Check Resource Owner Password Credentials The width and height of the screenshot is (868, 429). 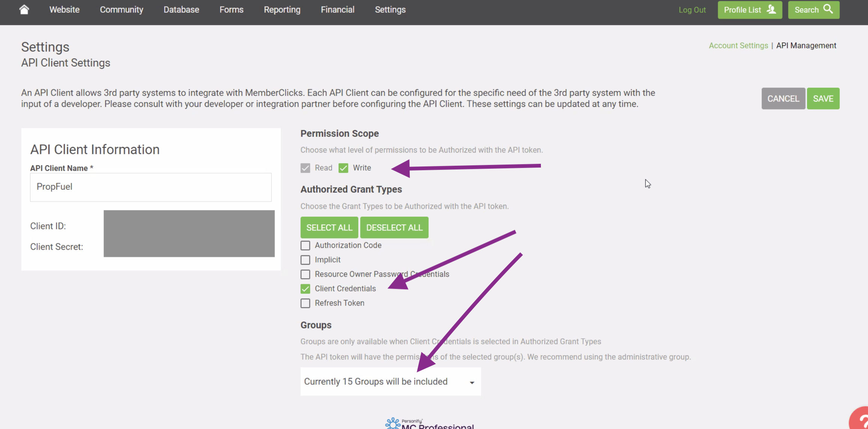click(305, 274)
